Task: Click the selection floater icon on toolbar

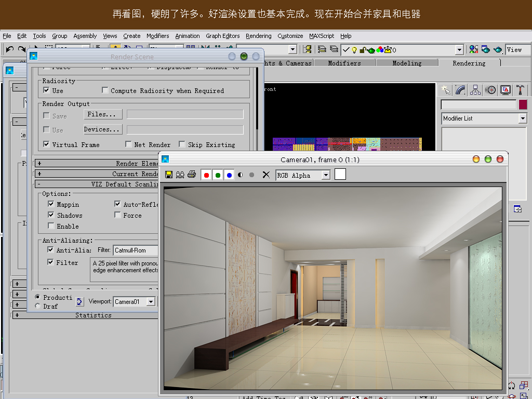Action: click(x=308, y=49)
